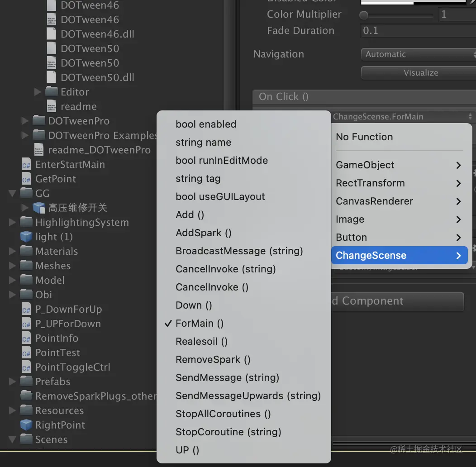This screenshot has height=467, width=476.
Task: Click the readme_DOTweenPro file icon
Action: (38, 150)
